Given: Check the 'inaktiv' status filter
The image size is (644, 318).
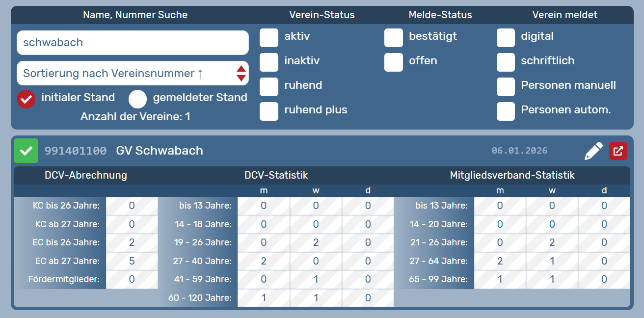Looking at the screenshot, I should pyautogui.click(x=269, y=62).
